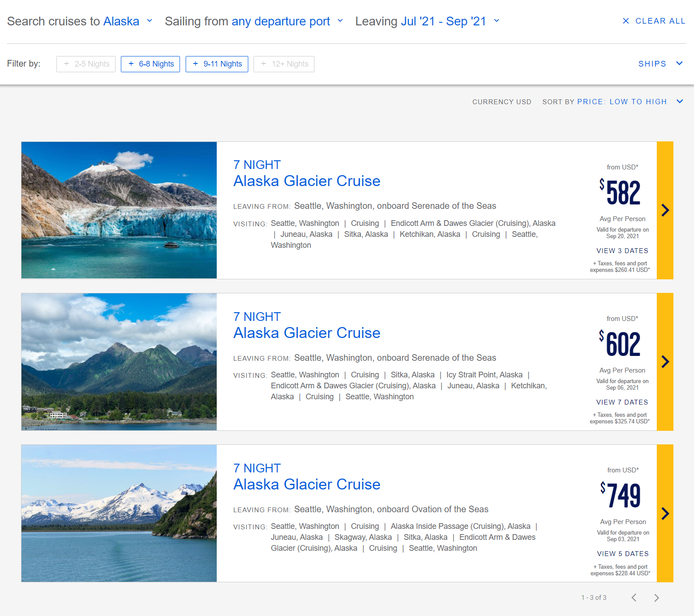Open Sort by Price: Low to High dropdown
This screenshot has height=616, width=694.
[x=630, y=102]
